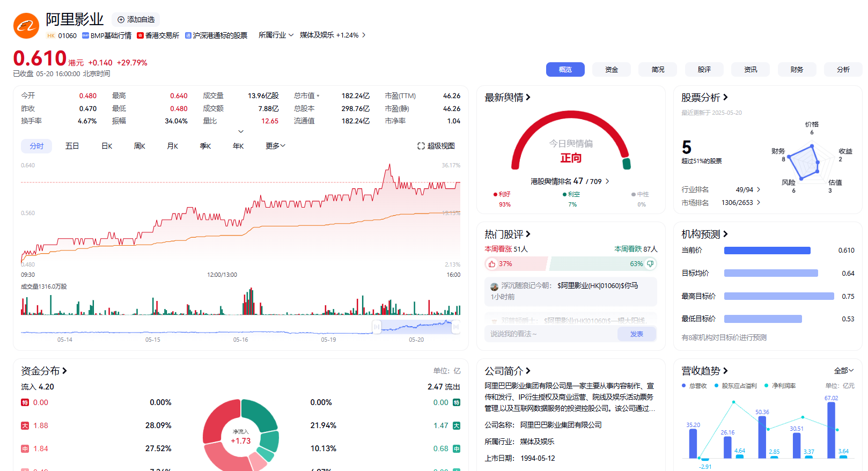Click the red 特 inflow badge

pos(25,402)
